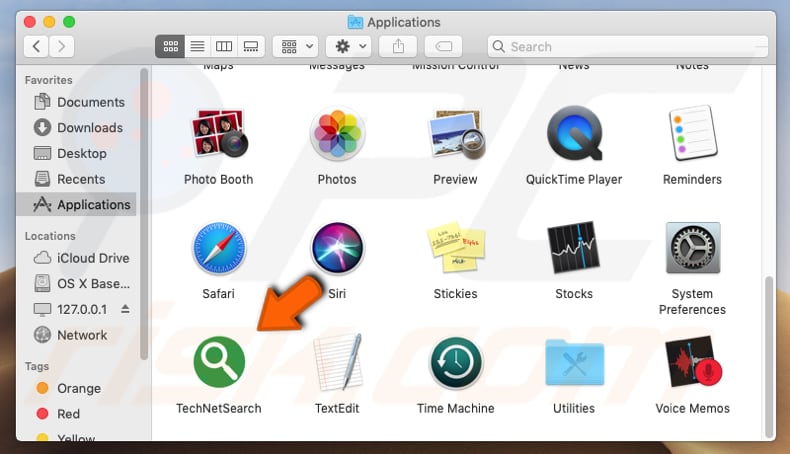This screenshot has width=790, height=454.
Task: Click the QuickTime Player label
Action: point(574,179)
